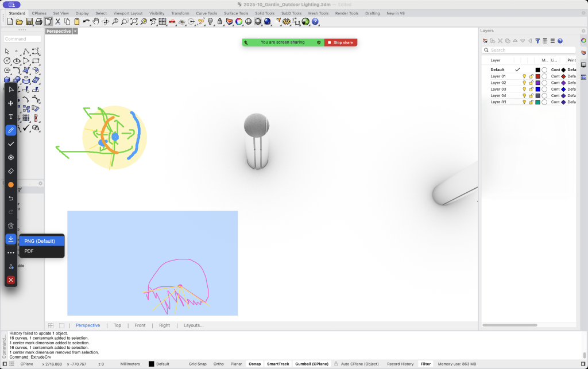Toggle Osnap in the status bar
This screenshot has width=588, height=369.
click(254, 364)
